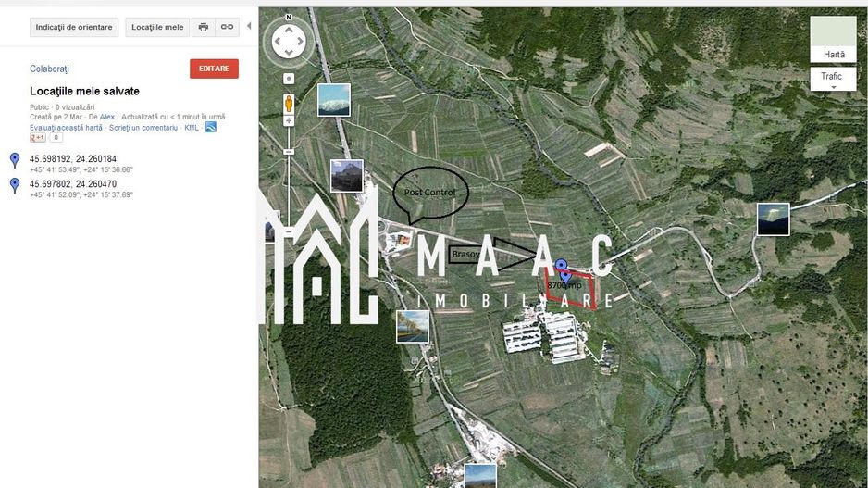Select marker icon for 45.698192, 24.260184

click(x=15, y=160)
